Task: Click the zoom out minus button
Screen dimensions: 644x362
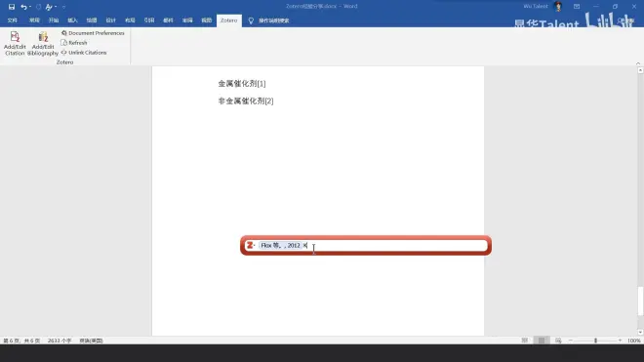Action: click(x=571, y=341)
